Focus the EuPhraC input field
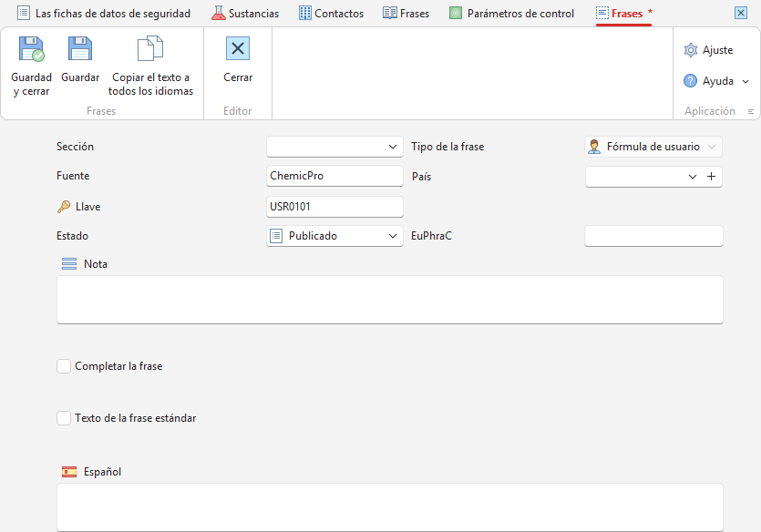The image size is (761, 532). [653, 236]
